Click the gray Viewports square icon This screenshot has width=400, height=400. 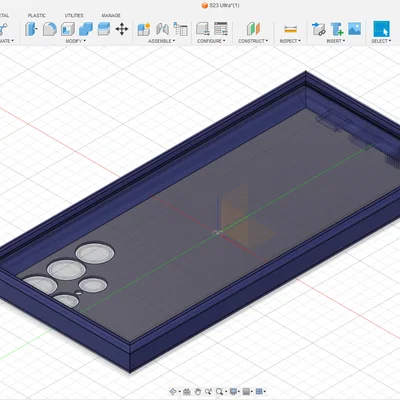point(246,391)
